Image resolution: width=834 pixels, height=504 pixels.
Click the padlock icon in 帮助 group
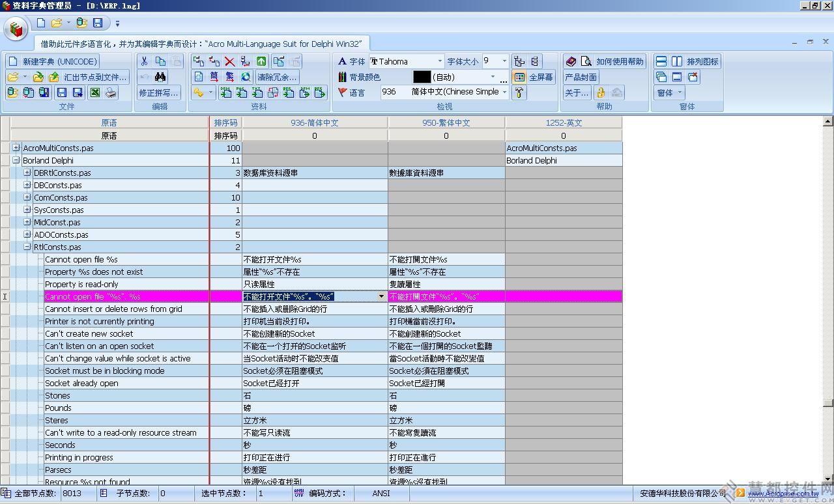click(x=601, y=92)
